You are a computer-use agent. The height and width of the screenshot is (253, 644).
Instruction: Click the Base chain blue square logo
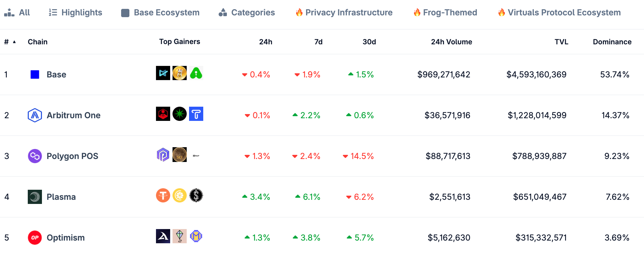point(35,74)
